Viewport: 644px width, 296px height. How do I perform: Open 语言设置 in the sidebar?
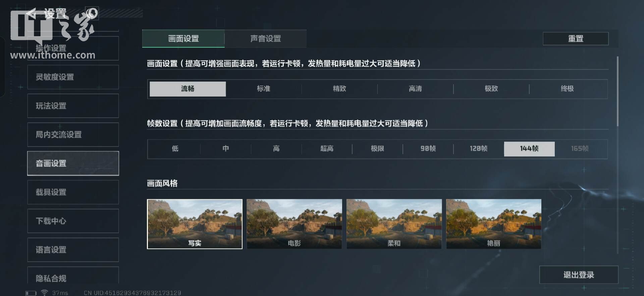[x=73, y=250]
